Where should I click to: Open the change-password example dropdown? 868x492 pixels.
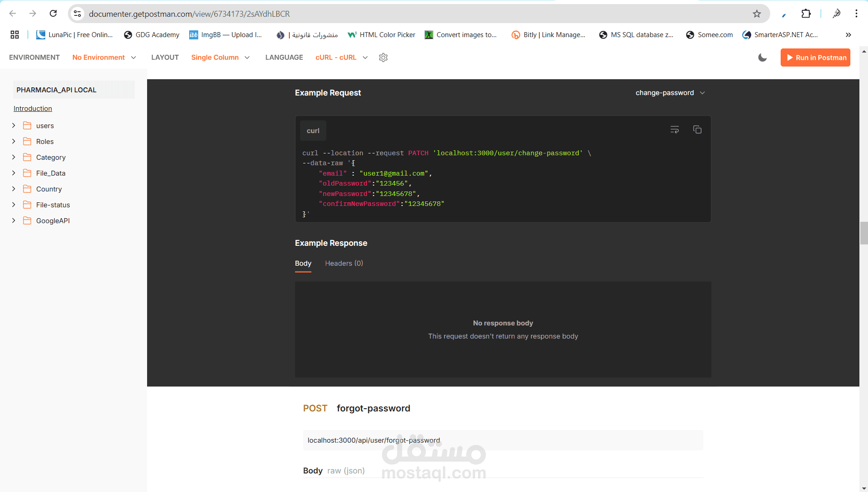pos(670,93)
